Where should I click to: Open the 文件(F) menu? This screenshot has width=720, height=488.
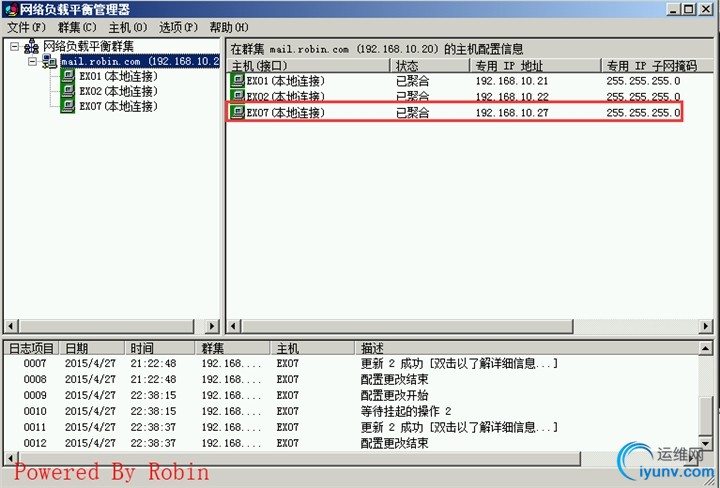tap(26, 28)
